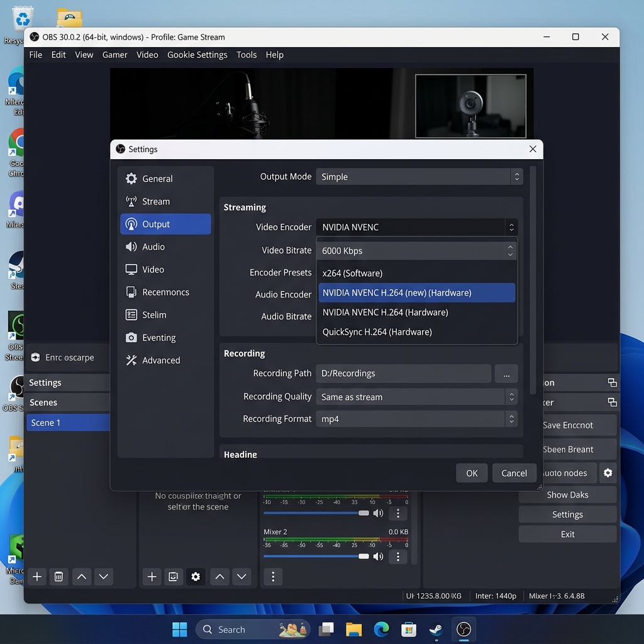644x644 pixels.
Task: Open the Advanced settings category
Action: tap(165, 360)
